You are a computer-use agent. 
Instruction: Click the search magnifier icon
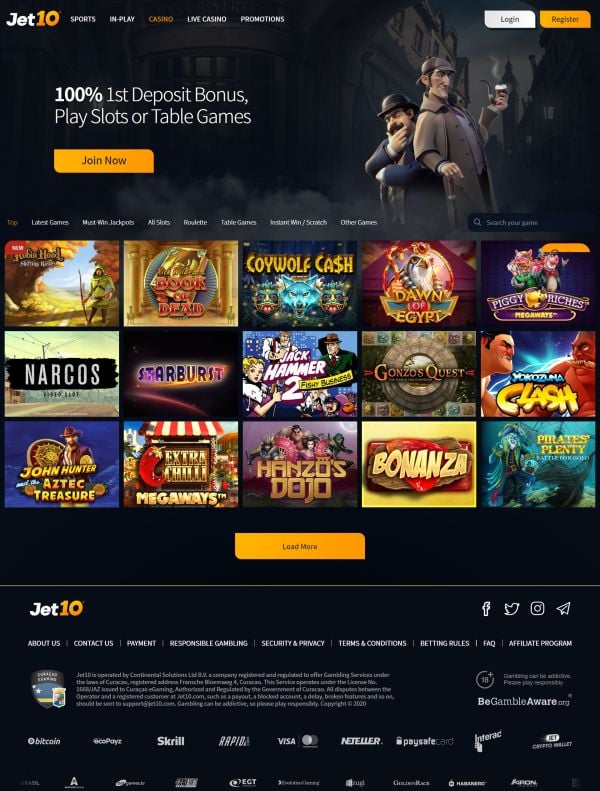pyautogui.click(x=477, y=222)
